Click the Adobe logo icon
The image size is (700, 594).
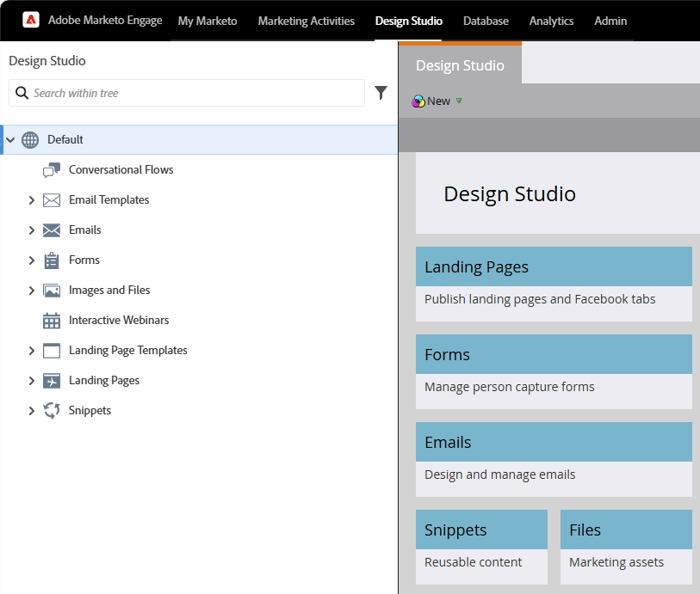coord(31,20)
